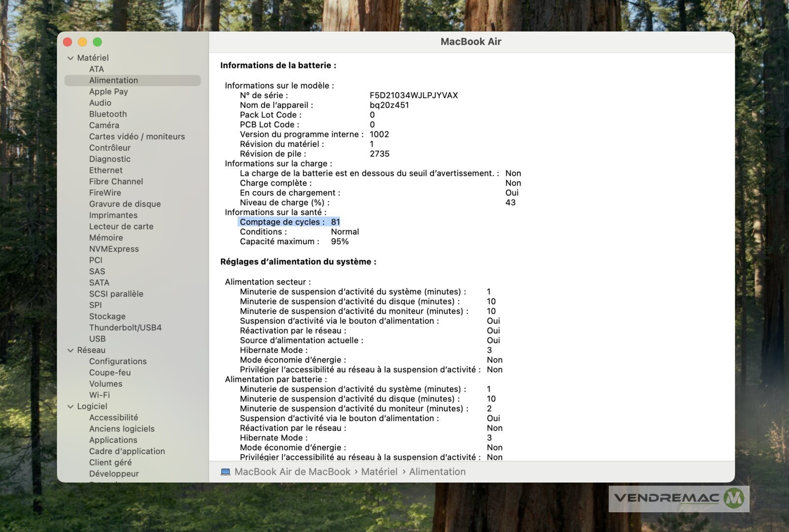Select the highlighted Comptage de cycles row
Screen dimensions: 789x532
click(x=289, y=222)
